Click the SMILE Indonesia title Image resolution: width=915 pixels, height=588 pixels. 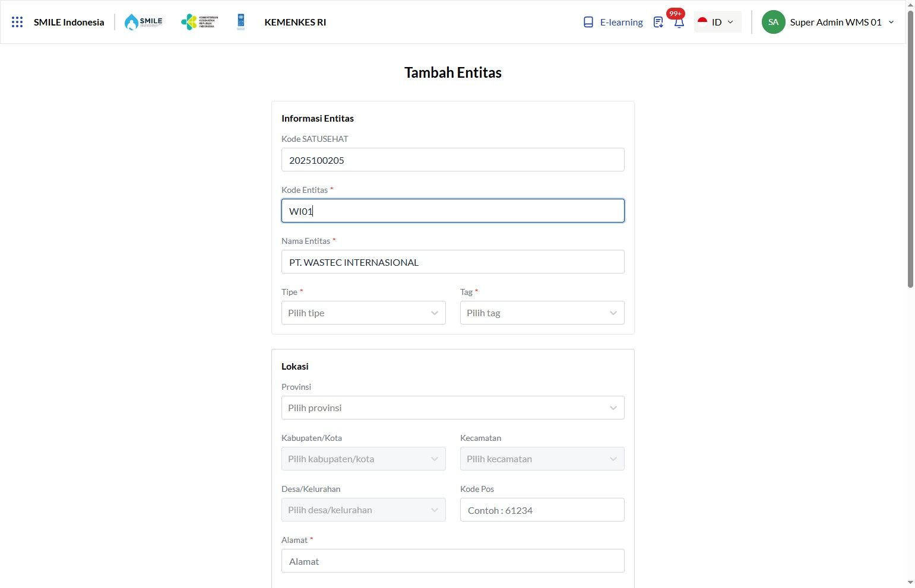(69, 22)
